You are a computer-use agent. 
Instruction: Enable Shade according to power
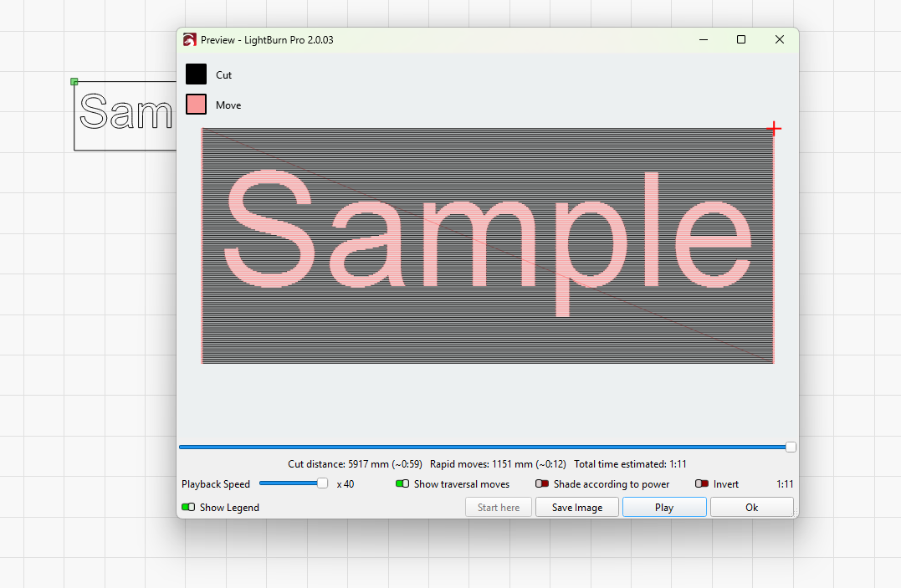(x=541, y=484)
